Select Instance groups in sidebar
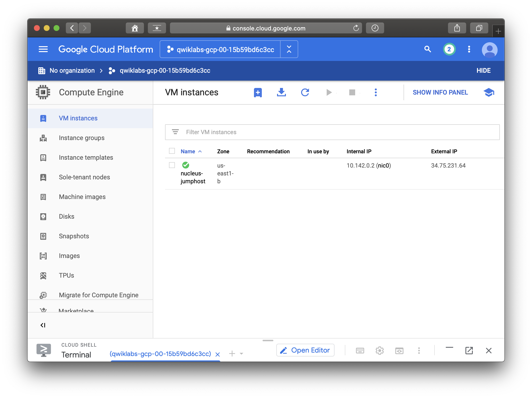This screenshot has width=532, height=398. [x=82, y=138]
